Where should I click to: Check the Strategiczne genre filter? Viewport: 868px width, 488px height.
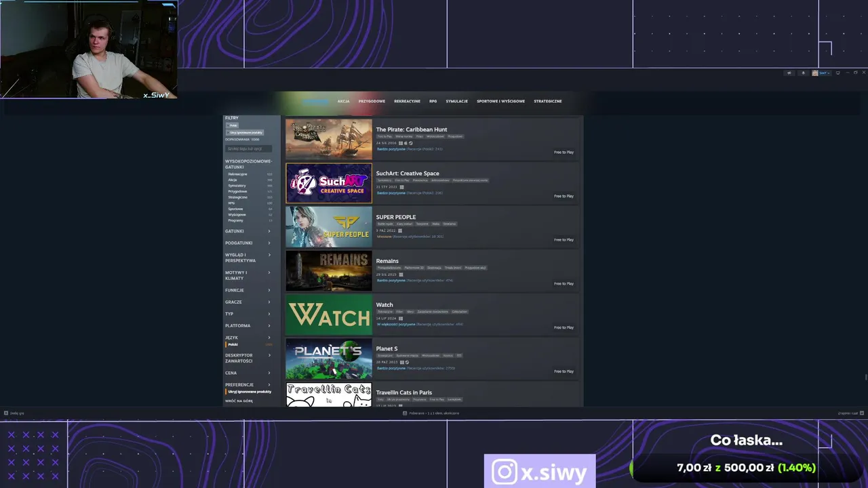(x=250, y=197)
